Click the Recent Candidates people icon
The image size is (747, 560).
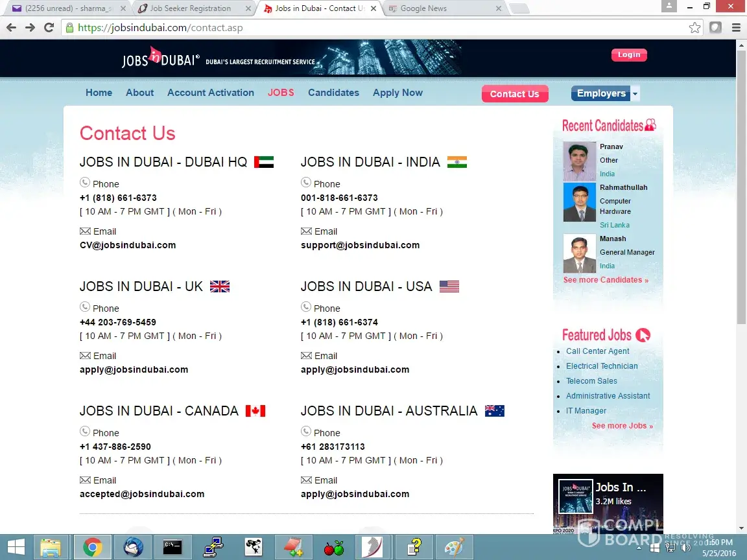[x=650, y=124]
